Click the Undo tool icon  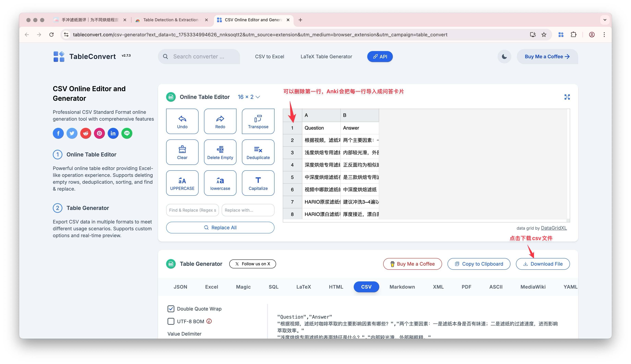pyautogui.click(x=182, y=119)
